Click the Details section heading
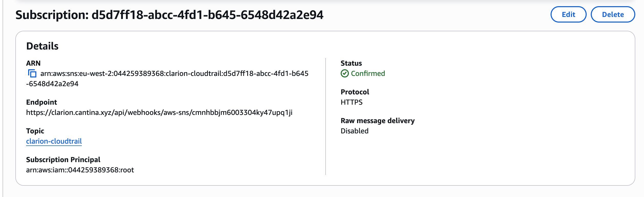This screenshot has width=644, height=197. click(42, 46)
